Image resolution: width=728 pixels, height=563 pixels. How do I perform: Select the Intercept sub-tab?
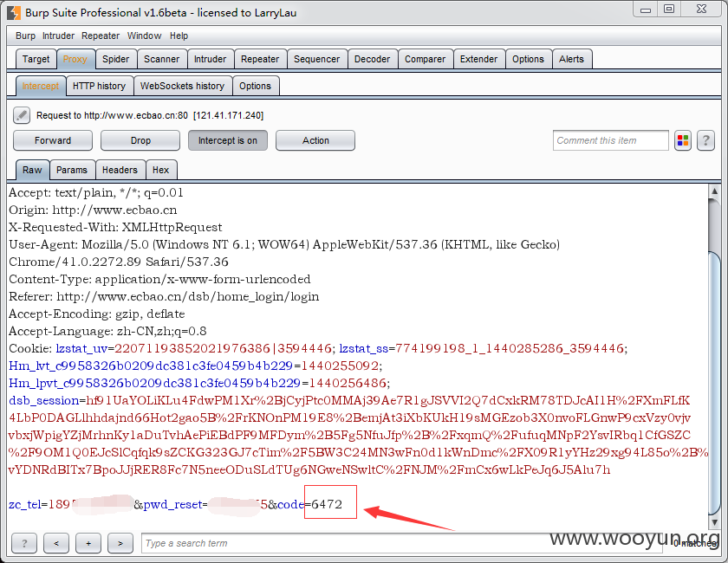[x=41, y=86]
